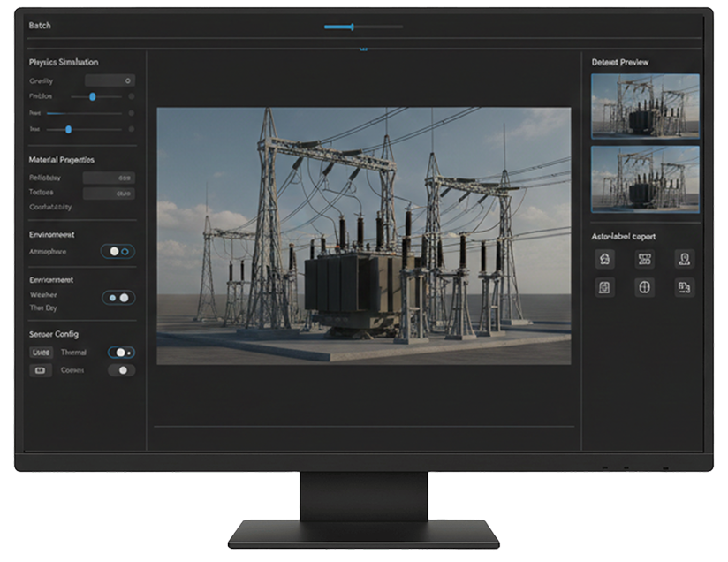Screen dimensions: 728x562
Task: Adjust the Friction slider handle
Action: 92,96
